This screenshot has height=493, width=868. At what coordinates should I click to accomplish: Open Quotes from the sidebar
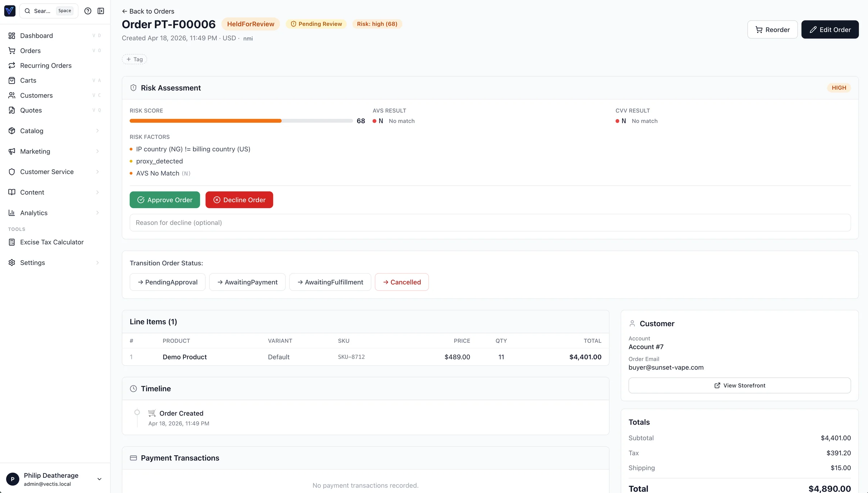coord(31,110)
